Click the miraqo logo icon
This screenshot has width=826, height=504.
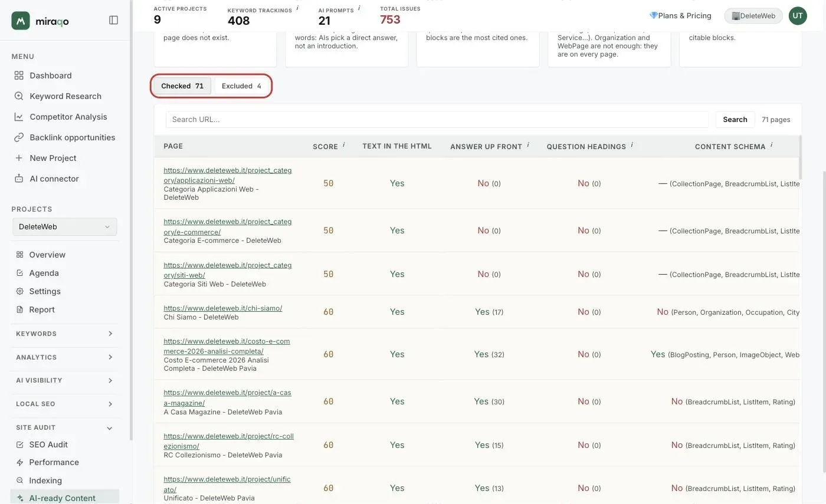pyautogui.click(x=21, y=21)
